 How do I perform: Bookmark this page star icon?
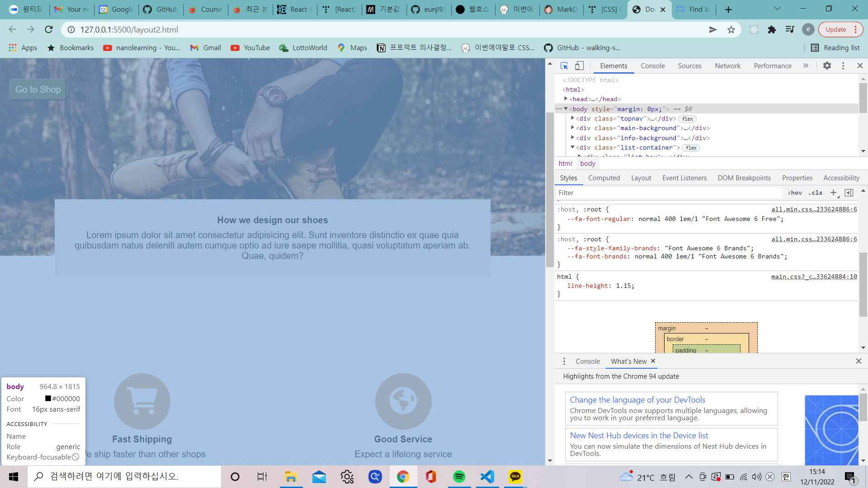[x=731, y=30]
